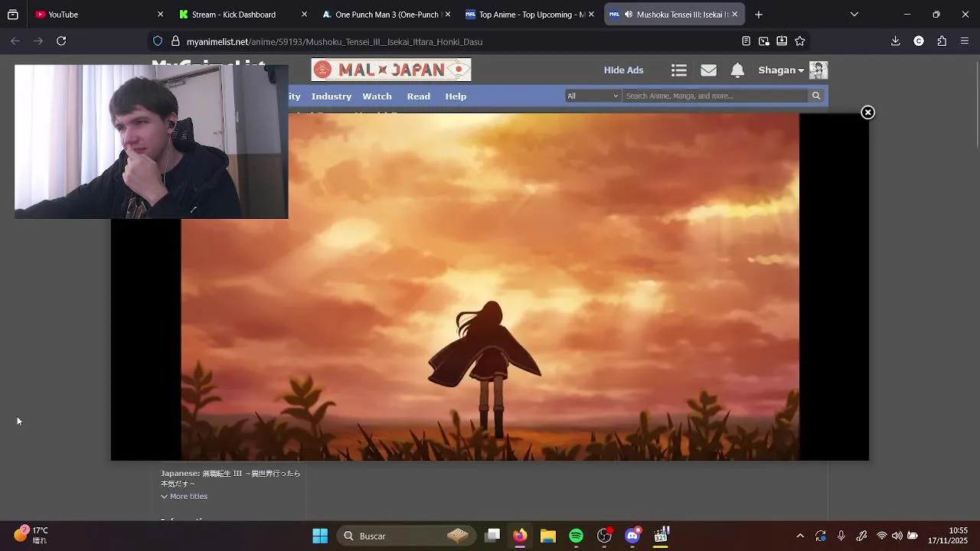Click Firefox icon in taskbar
The height and width of the screenshot is (551, 980).
pos(520,536)
